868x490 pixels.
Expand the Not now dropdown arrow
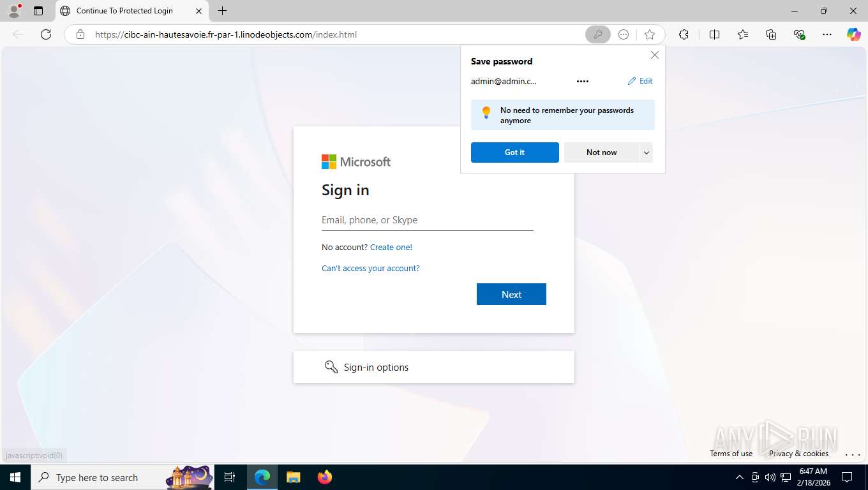pyautogui.click(x=647, y=152)
